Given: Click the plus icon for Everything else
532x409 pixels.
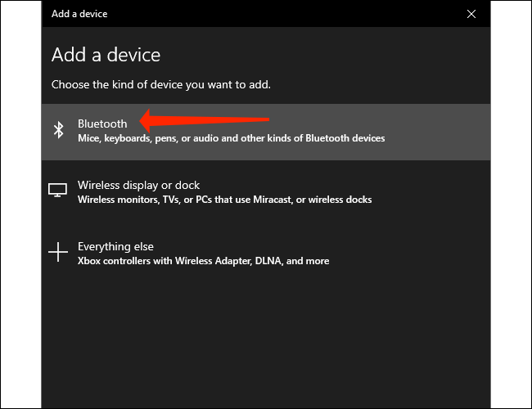Looking at the screenshot, I should (x=57, y=252).
